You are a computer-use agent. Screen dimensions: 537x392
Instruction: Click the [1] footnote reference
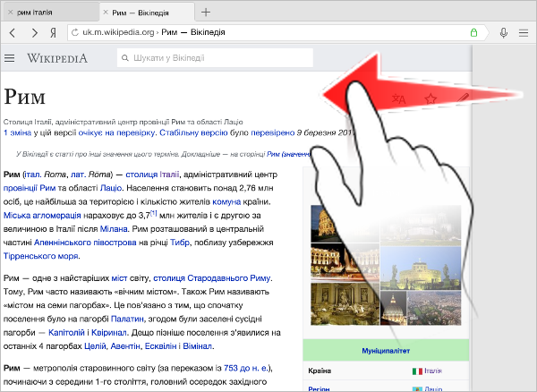coord(153,213)
